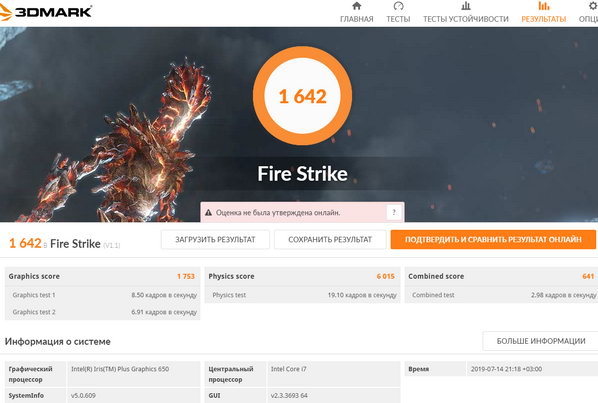Viewport: 598px width, 403px height.
Task: Click the orange bars icon above РЕЗУЛЬТАТЫ
Action: coord(544,6)
